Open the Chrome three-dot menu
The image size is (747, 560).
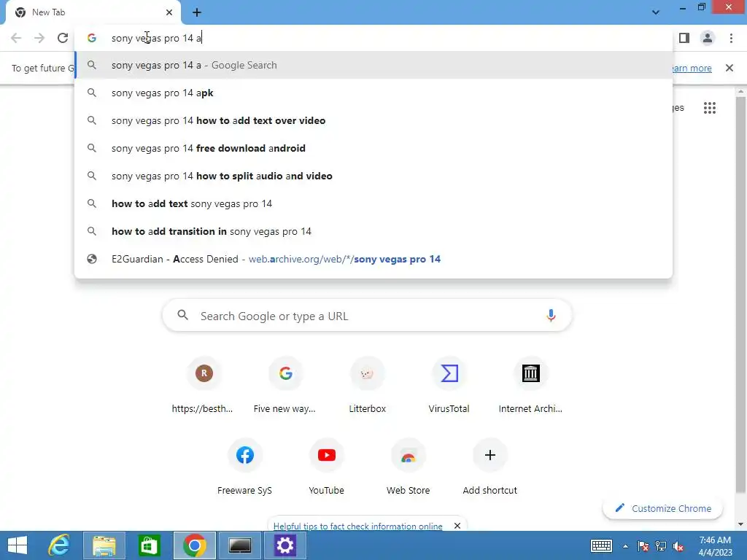point(731,38)
